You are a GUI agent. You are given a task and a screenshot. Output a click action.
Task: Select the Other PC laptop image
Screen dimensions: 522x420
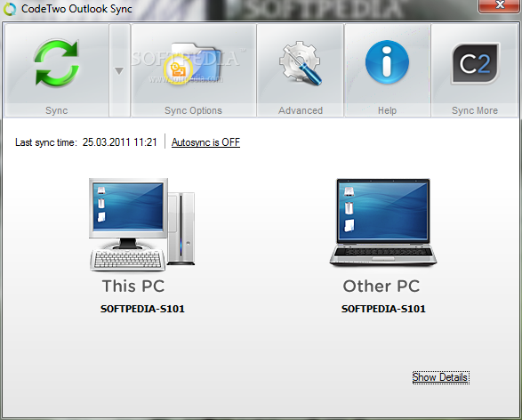(x=383, y=222)
